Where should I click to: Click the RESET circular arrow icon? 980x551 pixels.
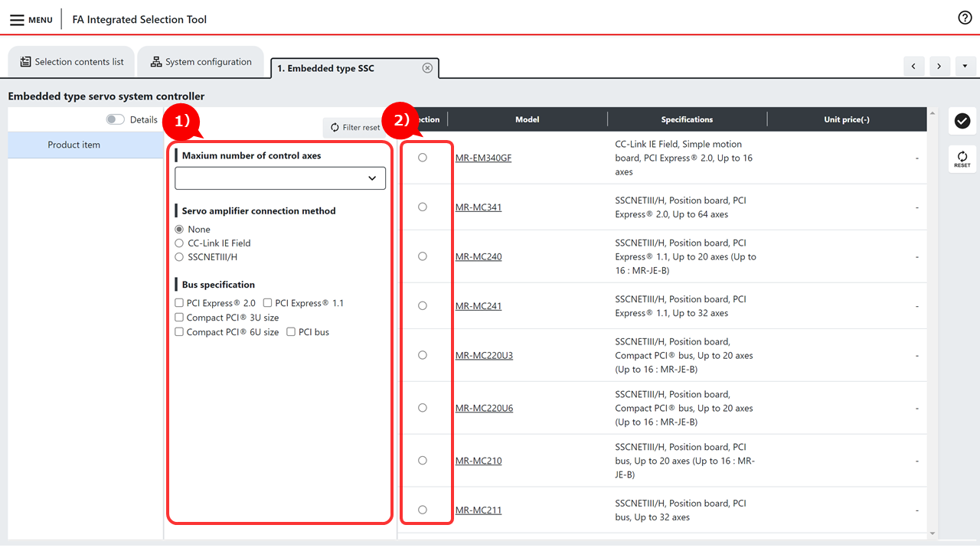point(962,158)
